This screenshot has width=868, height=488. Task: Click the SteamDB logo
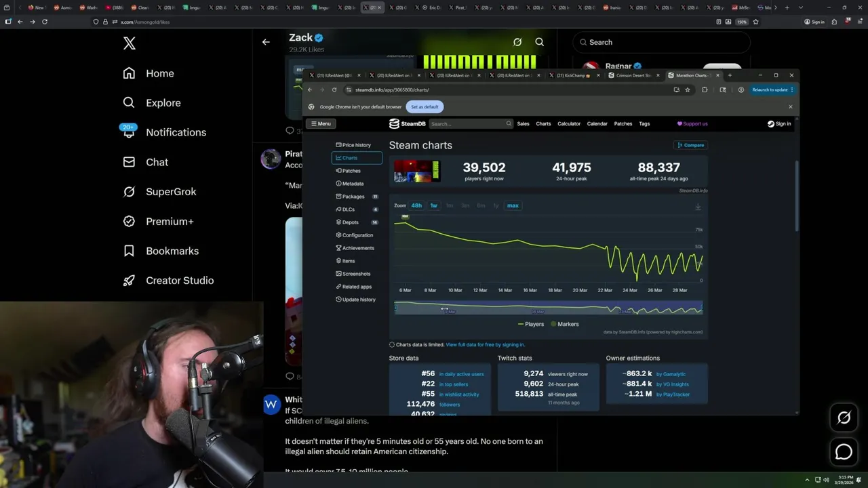[407, 124]
